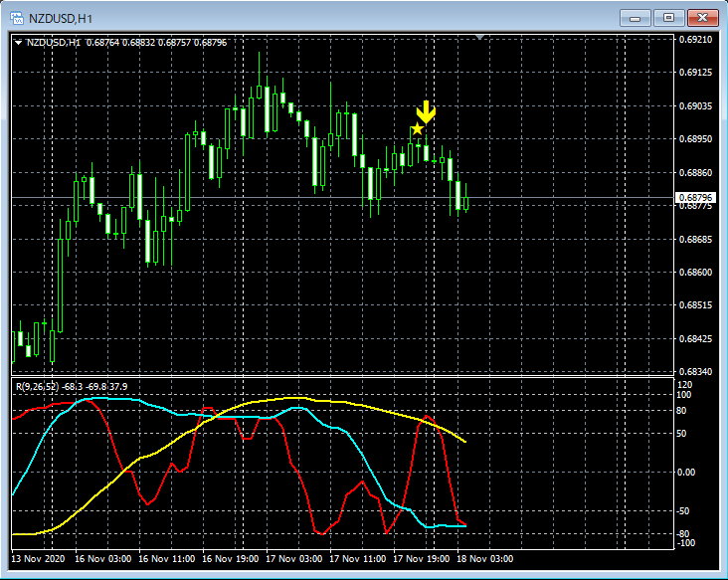Viewport: 728px width, 580px height.
Task: Click the 18 Nov 03:00 time label
Action: click(487, 559)
